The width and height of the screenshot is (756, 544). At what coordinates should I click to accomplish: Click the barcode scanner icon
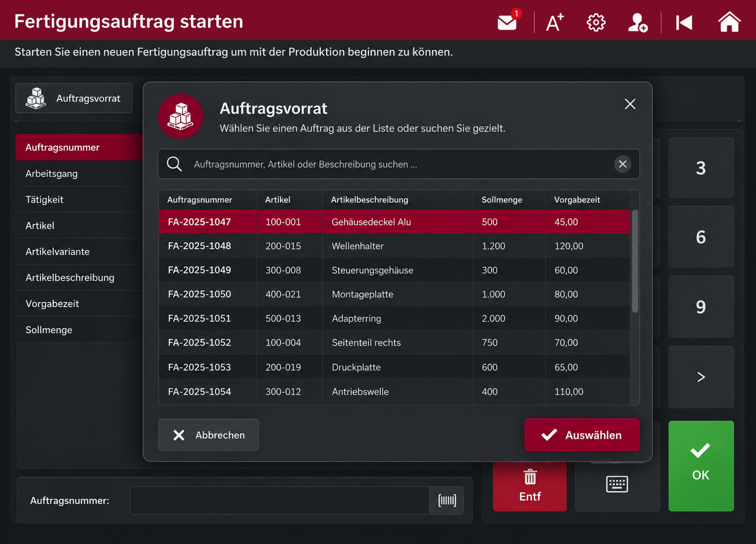click(447, 501)
